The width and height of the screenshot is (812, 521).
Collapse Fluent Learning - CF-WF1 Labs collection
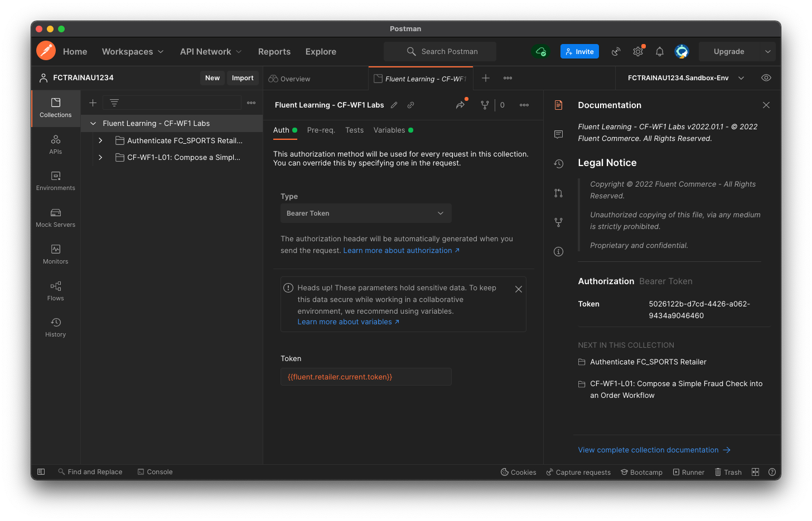pos(93,123)
